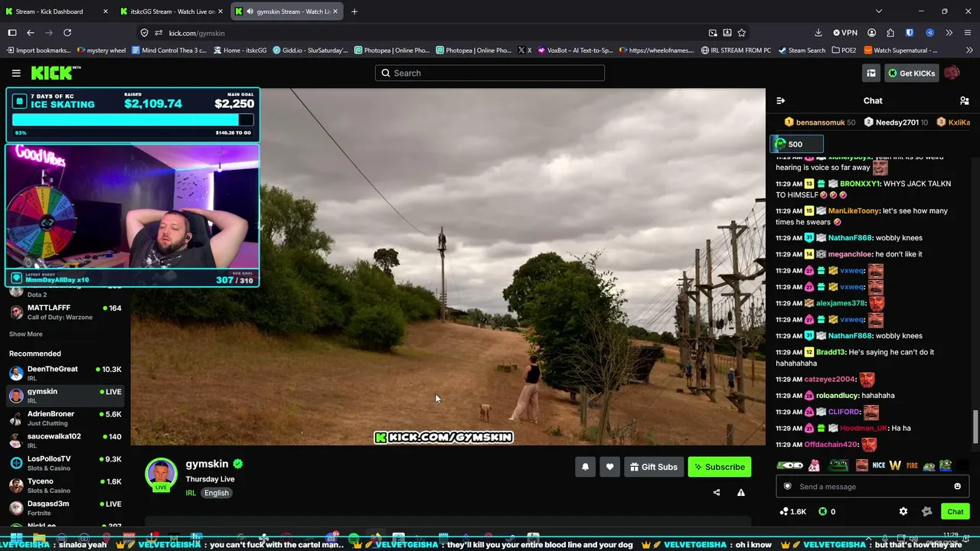Image resolution: width=980 pixels, height=551 pixels.
Task: Open the POE2 bookmarks folder
Action: (844, 51)
